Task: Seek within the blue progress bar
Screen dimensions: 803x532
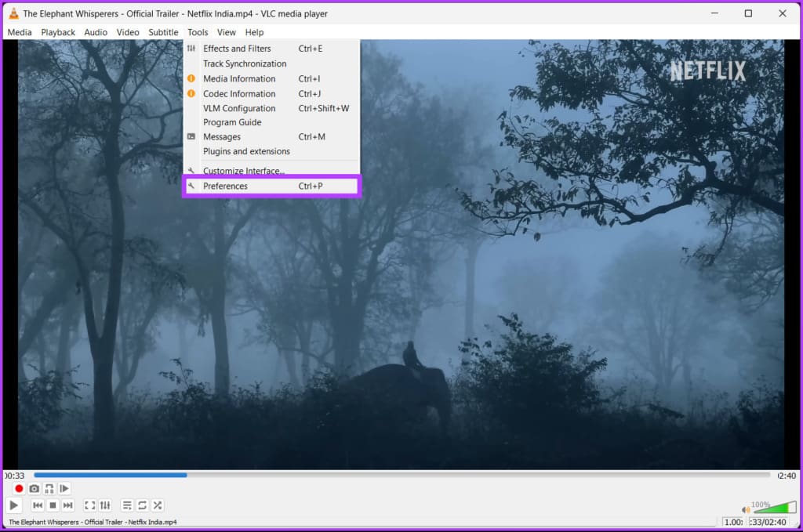Action: [402, 476]
